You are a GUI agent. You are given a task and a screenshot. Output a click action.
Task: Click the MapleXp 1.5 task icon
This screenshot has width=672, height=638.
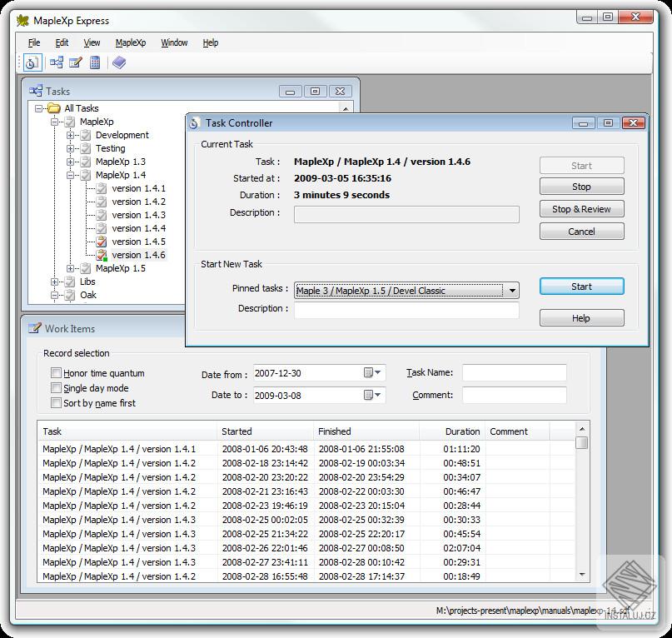pyautogui.click(x=85, y=268)
